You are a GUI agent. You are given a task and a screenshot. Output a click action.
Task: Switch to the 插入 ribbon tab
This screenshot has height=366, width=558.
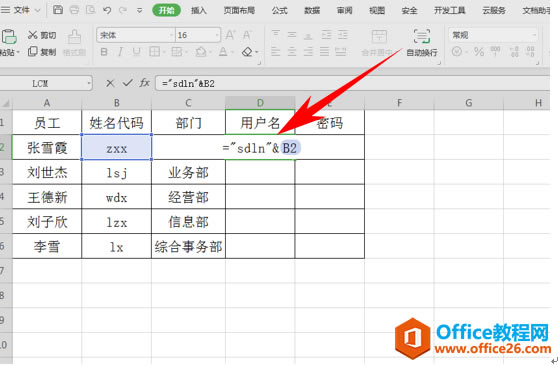click(x=199, y=10)
